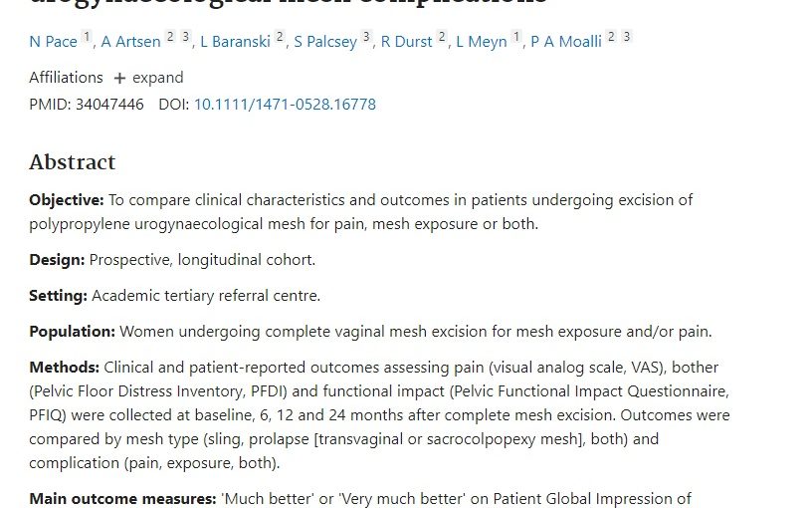Open the DOI 10.1111/1471-0528.16778 link
This screenshot has height=508, width=812.
285,105
